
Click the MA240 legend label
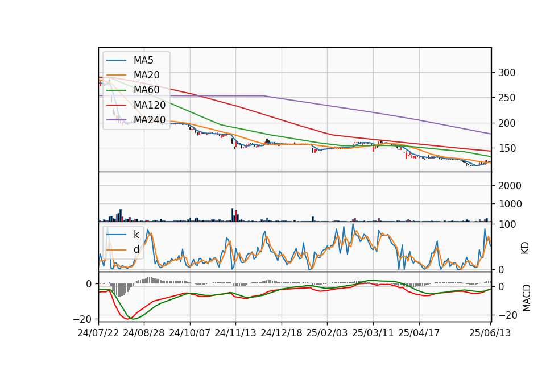(x=150, y=120)
